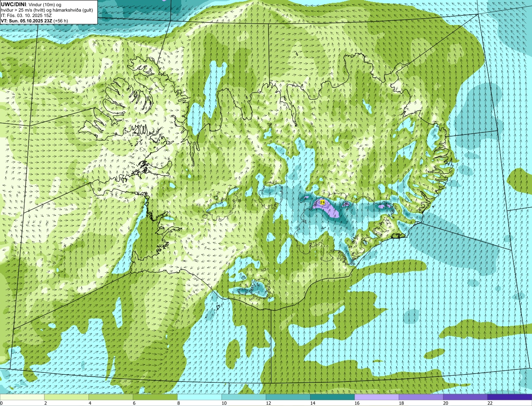Click the legend label '12'
This screenshot has width=532, height=406.
268,403
